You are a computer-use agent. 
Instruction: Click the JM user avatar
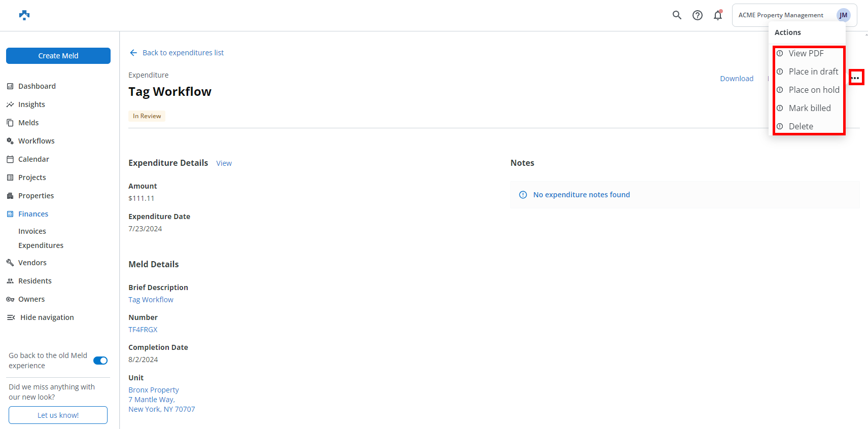pos(843,15)
